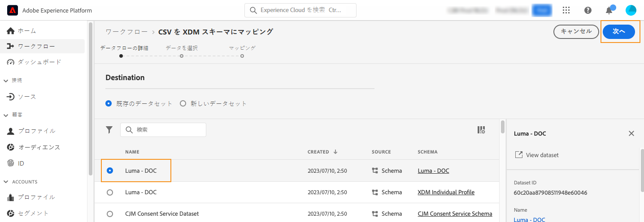Open the Luma - DOC name link in details panel

[529, 220]
